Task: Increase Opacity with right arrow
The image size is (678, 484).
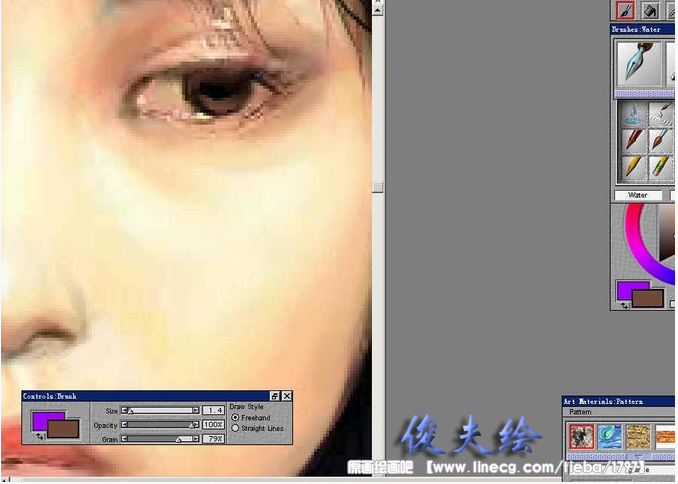Action: [196, 425]
